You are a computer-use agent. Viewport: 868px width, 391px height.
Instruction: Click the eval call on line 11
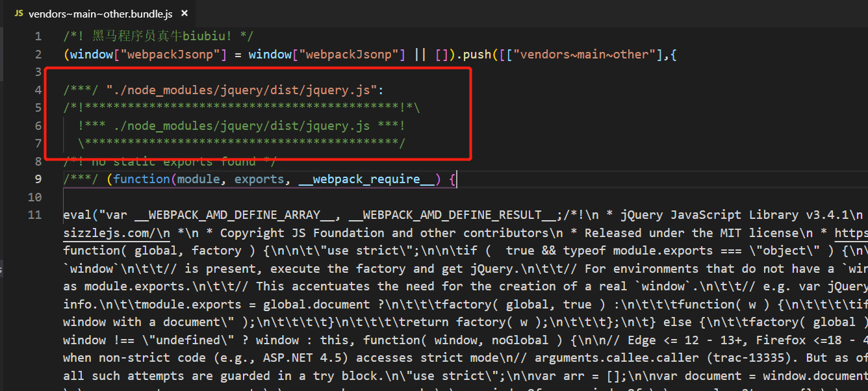(x=78, y=215)
